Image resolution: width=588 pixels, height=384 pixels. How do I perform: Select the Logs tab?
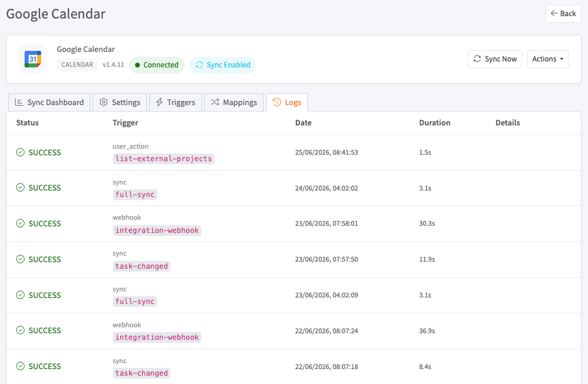287,102
